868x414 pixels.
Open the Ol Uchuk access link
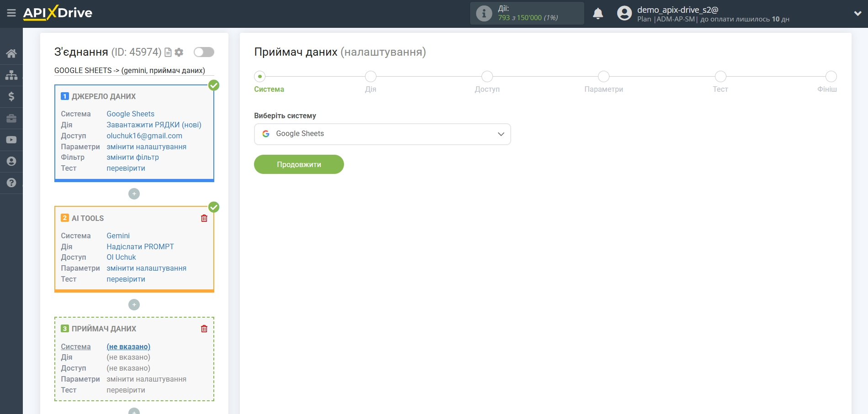point(121,257)
